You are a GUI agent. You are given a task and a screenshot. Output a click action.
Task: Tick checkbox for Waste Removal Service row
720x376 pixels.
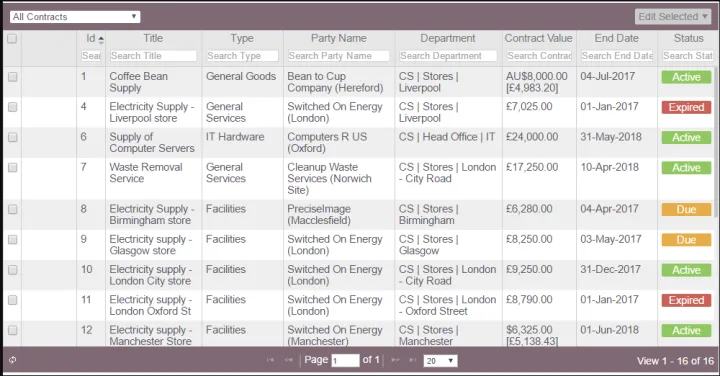tap(12, 168)
